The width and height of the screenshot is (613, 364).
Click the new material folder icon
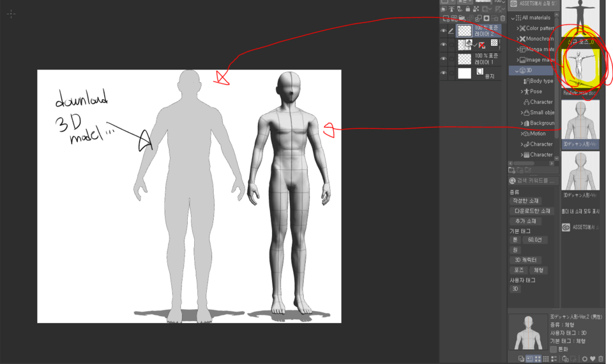(511, 170)
